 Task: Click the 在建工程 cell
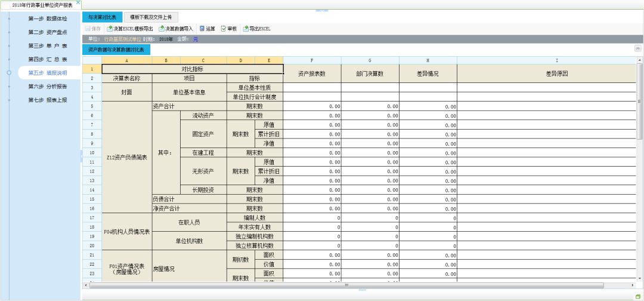coord(203,152)
